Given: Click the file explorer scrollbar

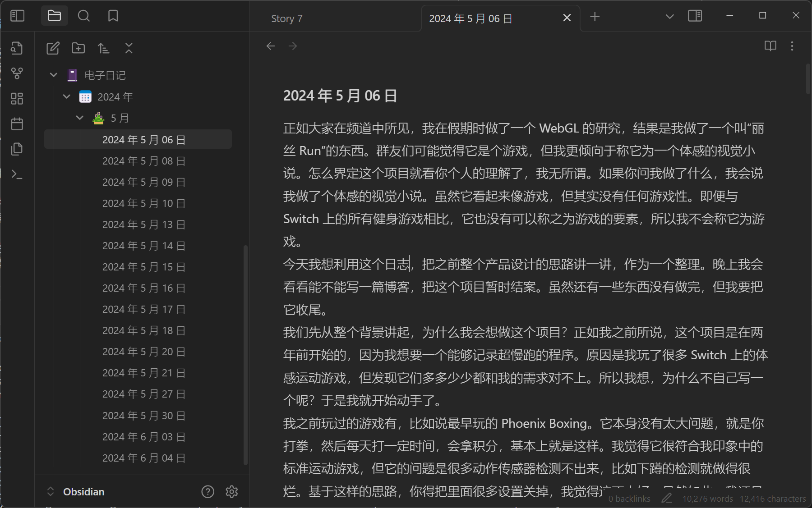Looking at the screenshot, I should pos(246,352).
